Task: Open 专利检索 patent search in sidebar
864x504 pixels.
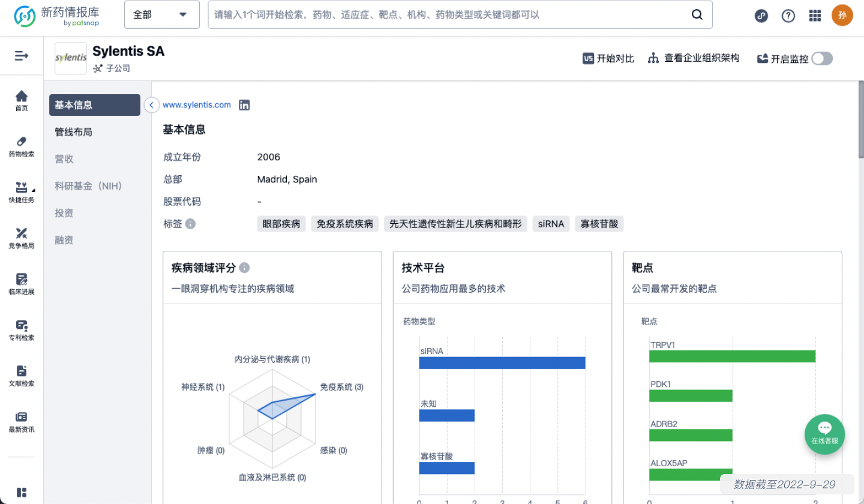Action: click(x=22, y=330)
